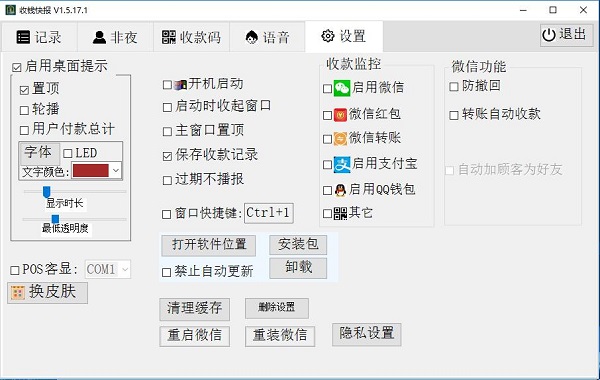Open the 记录 tab

click(x=39, y=37)
